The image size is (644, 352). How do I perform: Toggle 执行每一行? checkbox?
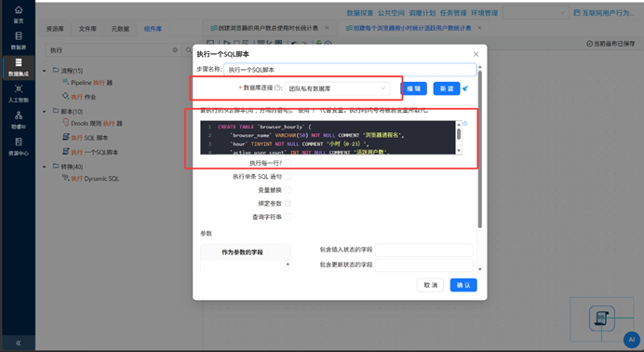click(288, 163)
